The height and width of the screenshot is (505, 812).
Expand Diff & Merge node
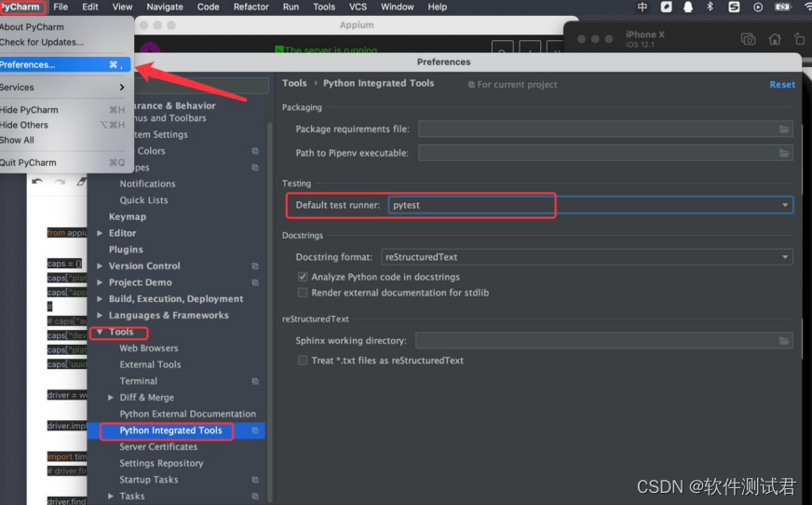(110, 397)
